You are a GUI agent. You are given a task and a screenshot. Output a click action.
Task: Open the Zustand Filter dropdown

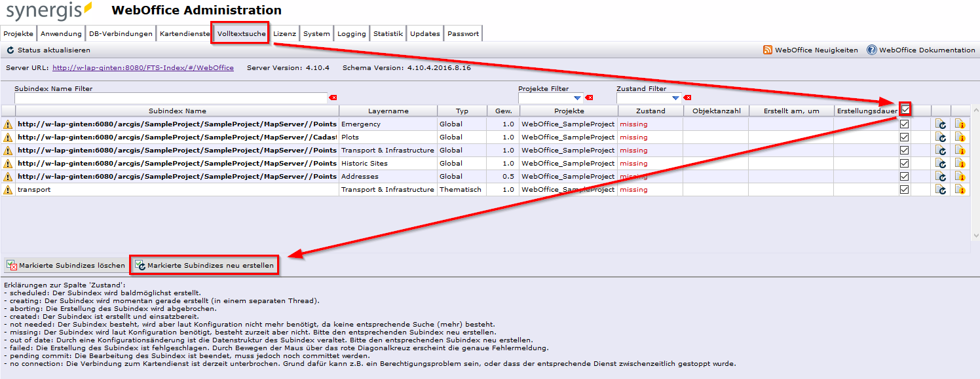click(676, 97)
